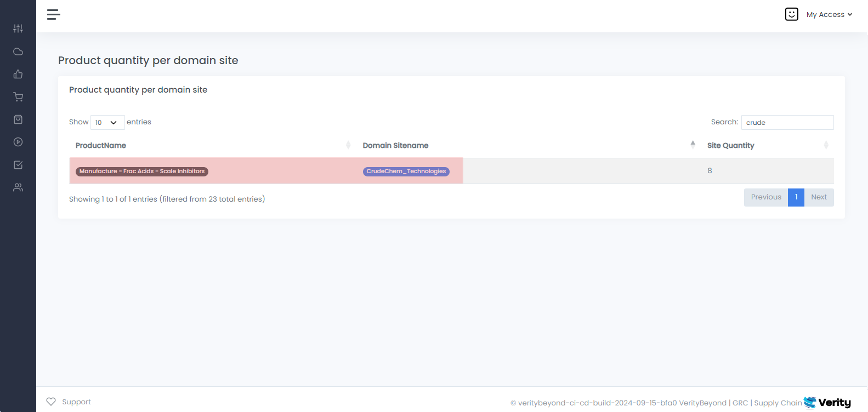Select the thumbs-up icon in sidebar
The width and height of the screenshot is (868, 412).
pos(18,74)
